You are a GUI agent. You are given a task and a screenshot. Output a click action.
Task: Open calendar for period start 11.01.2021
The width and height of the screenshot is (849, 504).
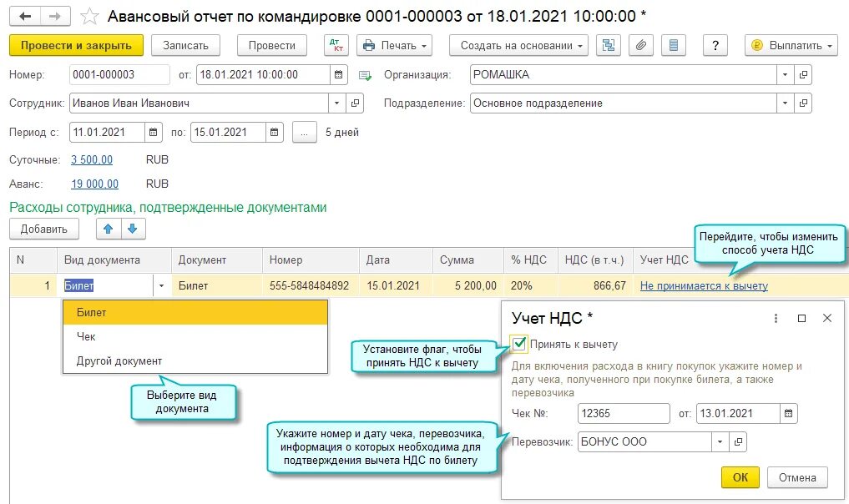[x=154, y=132]
